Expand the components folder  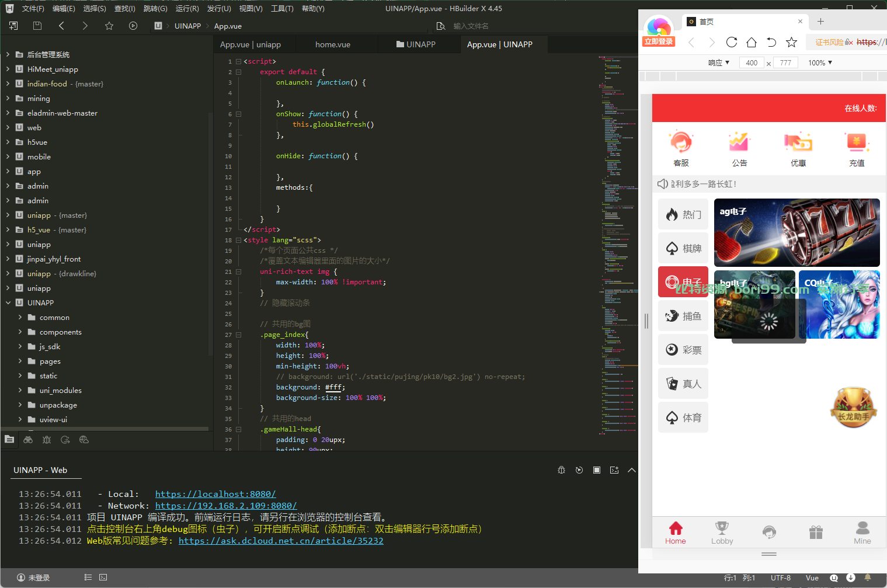(20, 332)
